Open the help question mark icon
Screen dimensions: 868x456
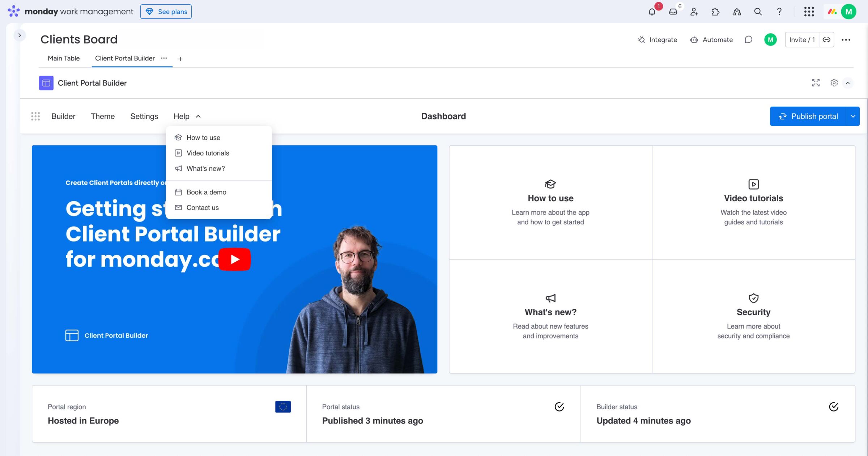coord(779,12)
